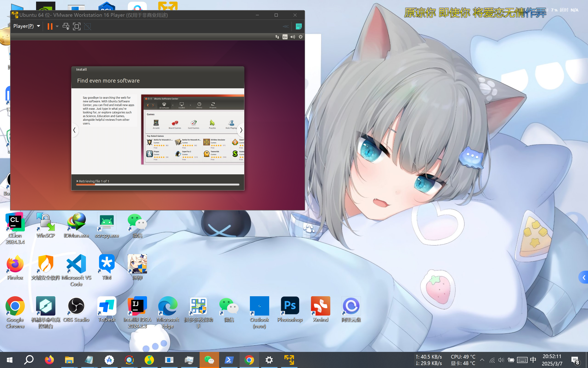Go to the previous installer slide

click(x=74, y=130)
